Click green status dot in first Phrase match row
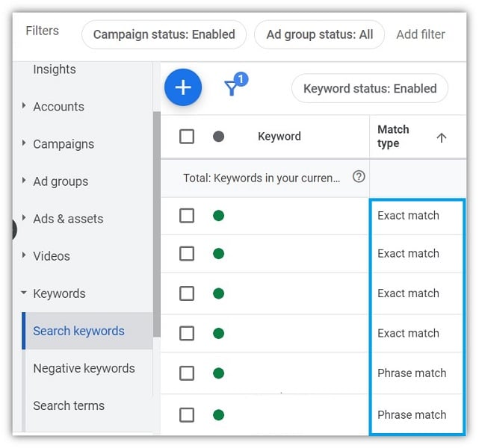The height and width of the screenshot is (448, 479). [218, 373]
